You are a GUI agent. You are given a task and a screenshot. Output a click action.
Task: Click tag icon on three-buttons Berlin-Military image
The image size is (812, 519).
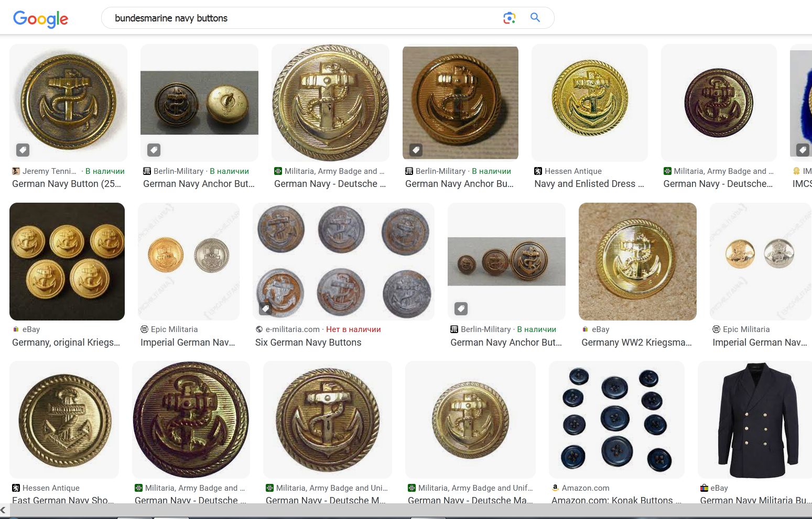point(461,308)
